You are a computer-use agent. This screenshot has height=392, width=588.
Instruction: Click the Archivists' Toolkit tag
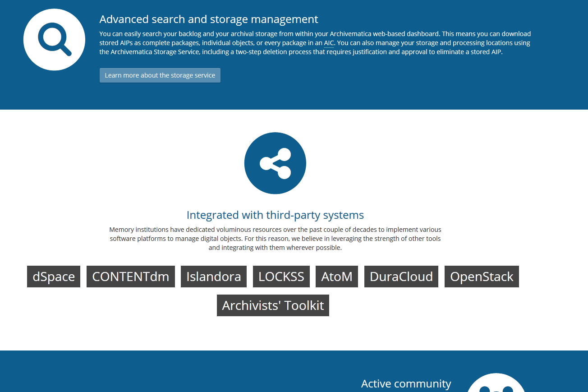273,305
